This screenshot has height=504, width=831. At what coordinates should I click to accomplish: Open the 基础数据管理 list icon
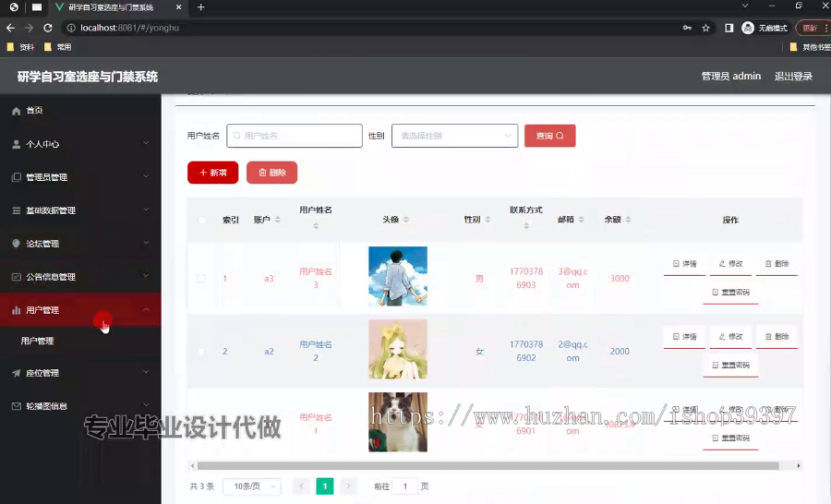pos(16,210)
